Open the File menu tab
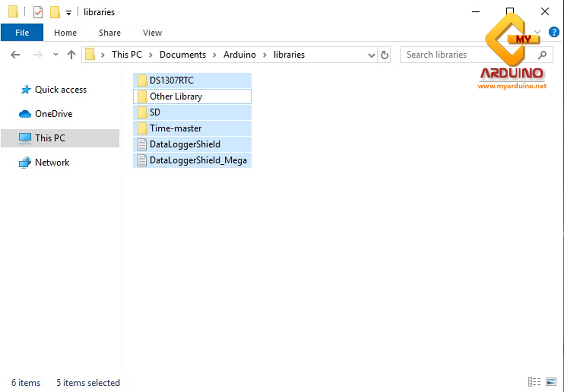This screenshot has width=564, height=392. tap(22, 33)
